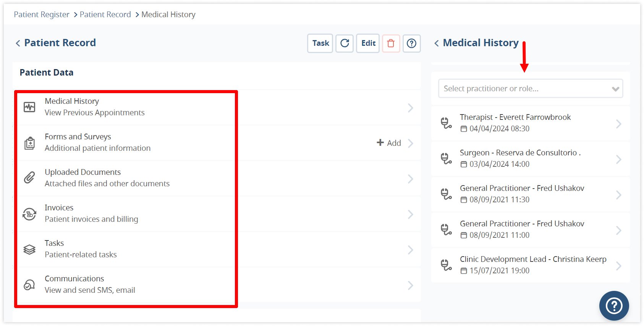The height and width of the screenshot is (326, 644).
Task: Click 'Attached files and other documents' subtitle
Action: 107,184
